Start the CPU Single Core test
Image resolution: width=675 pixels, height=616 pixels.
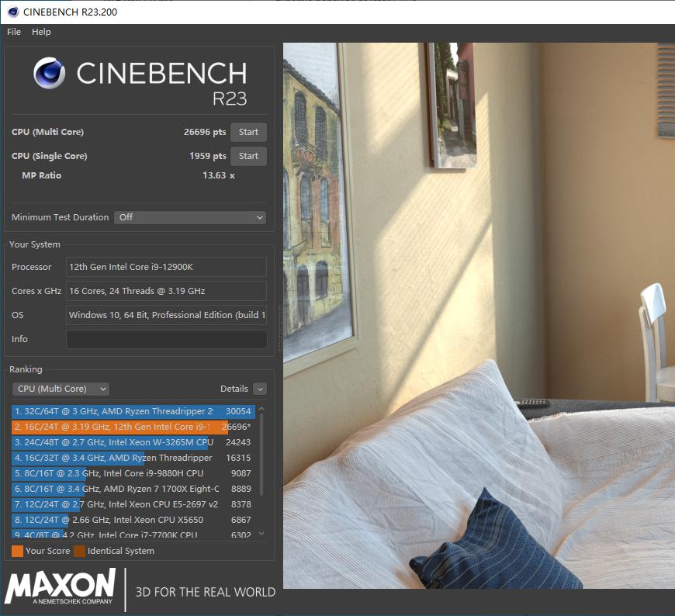pyautogui.click(x=248, y=156)
